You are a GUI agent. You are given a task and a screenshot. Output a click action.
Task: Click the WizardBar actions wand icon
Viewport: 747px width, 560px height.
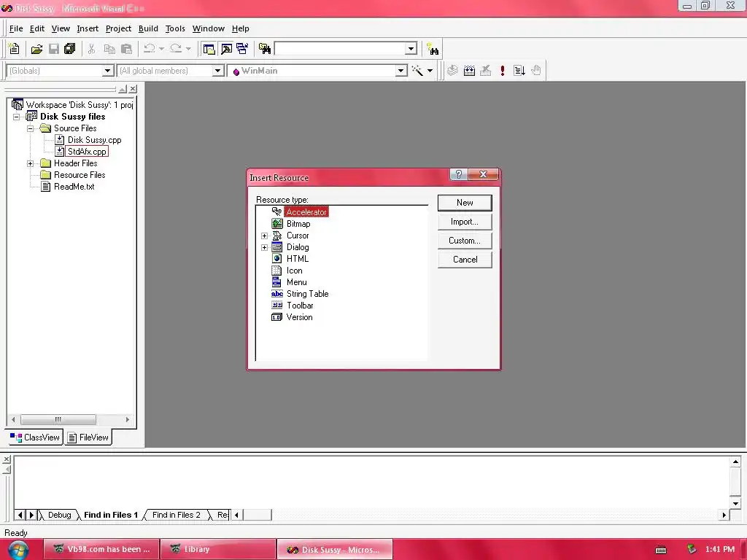417,71
